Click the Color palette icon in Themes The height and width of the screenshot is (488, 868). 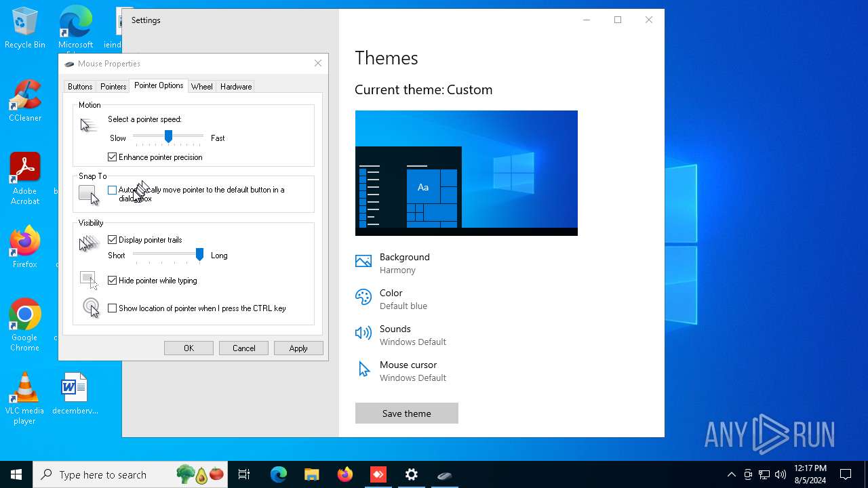[363, 297]
